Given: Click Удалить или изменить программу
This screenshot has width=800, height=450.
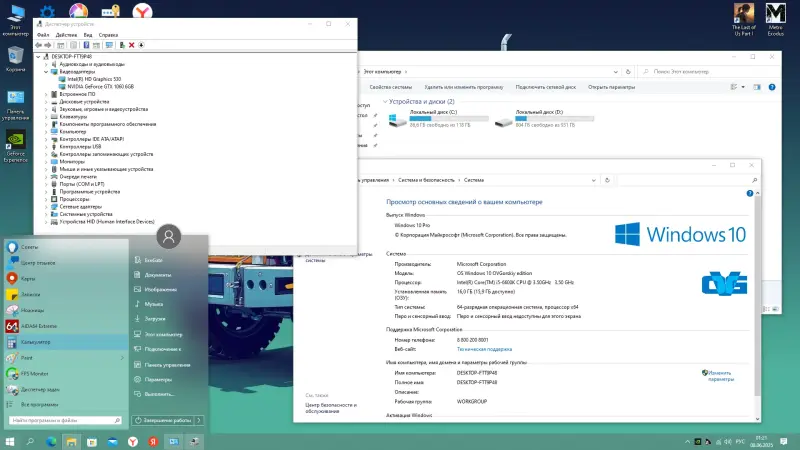Looking at the screenshot, I should [463, 87].
